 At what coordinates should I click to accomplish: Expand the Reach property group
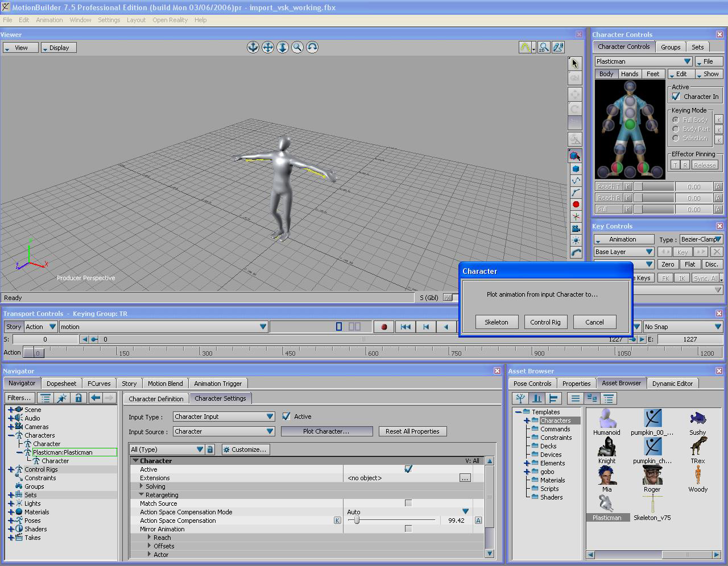coord(150,538)
